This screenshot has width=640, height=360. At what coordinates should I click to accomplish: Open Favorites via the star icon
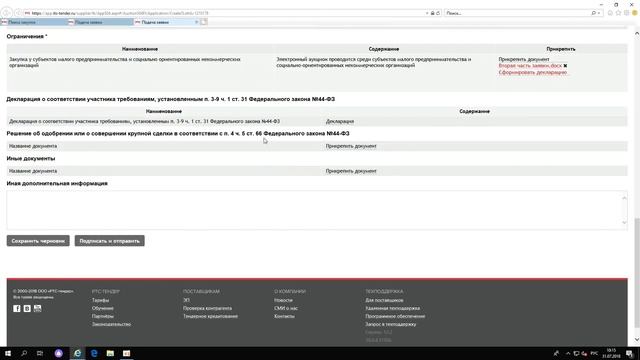[618, 13]
